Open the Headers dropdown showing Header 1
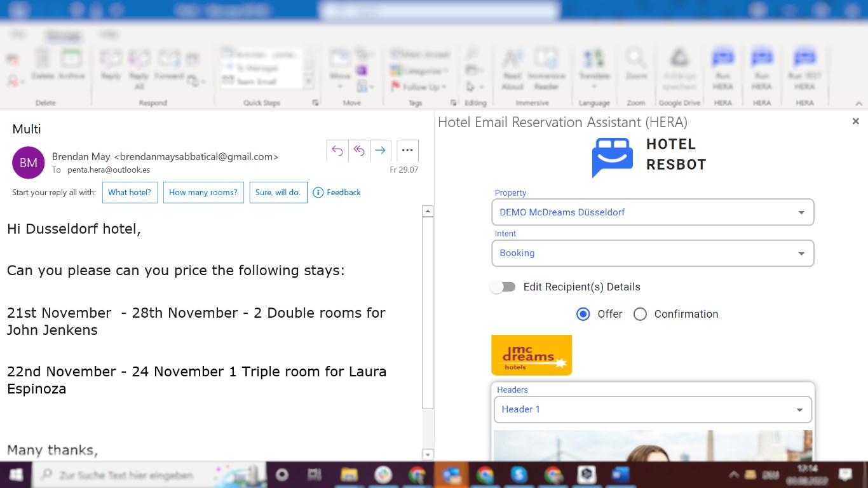 pyautogui.click(x=653, y=409)
